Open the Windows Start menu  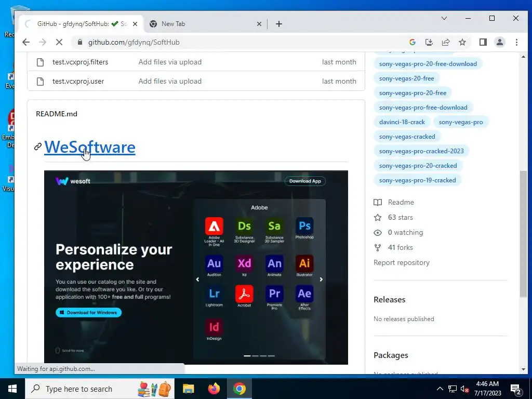[x=12, y=389]
